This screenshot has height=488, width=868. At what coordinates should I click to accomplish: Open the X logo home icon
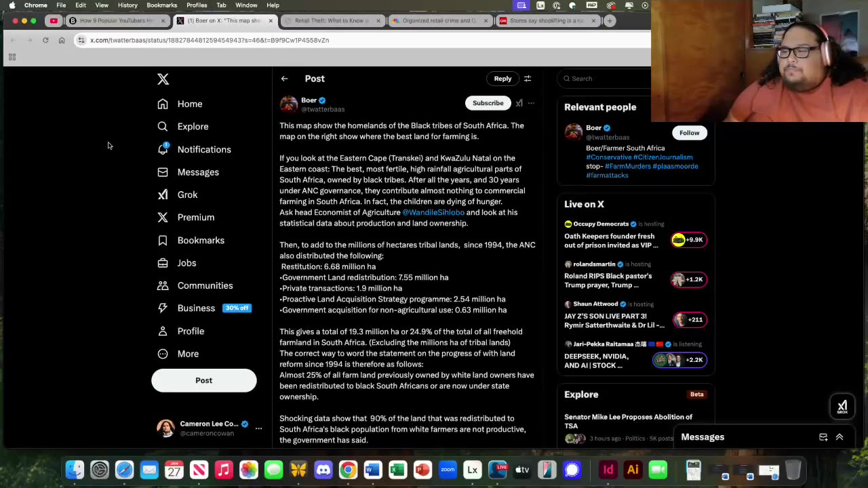point(163,79)
